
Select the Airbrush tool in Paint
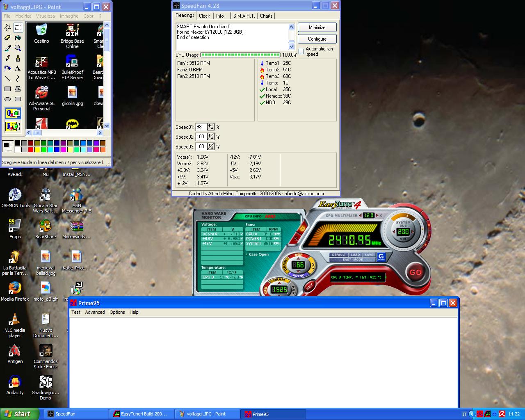click(x=8, y=68)
